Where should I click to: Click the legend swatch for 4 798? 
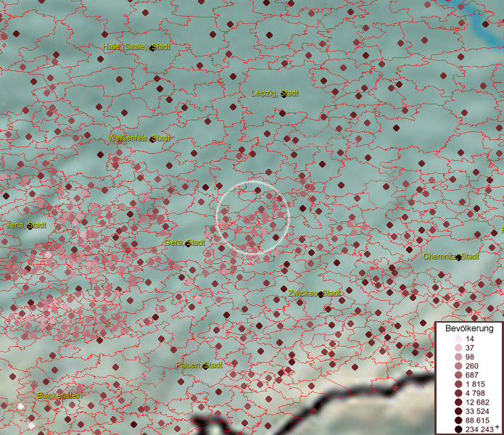(x=458, y=393)
